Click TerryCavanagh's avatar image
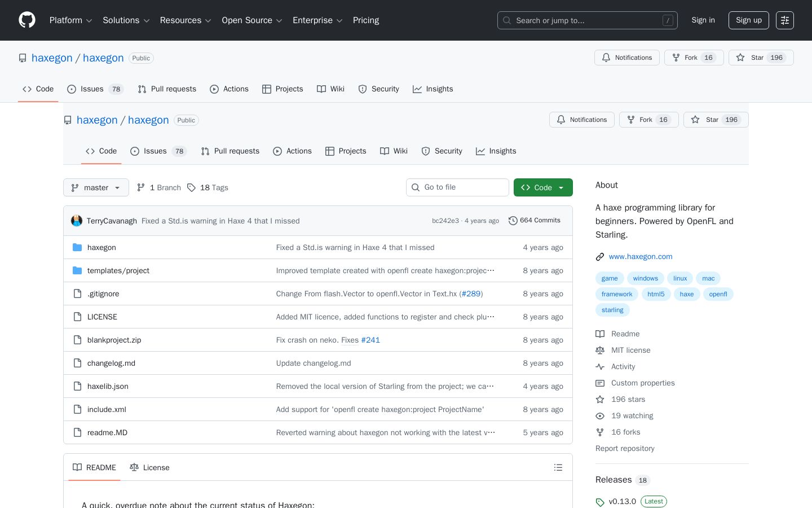This screenshot has width=812, height=508. [77, 221]
